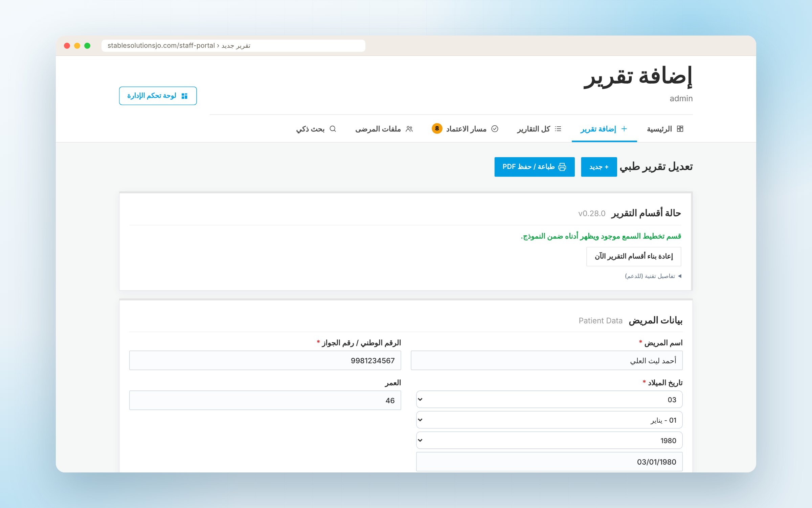Click the people icon beside ملفات المرضى
Viewport: 812px width, 508px height.
[x=409, y=129]
